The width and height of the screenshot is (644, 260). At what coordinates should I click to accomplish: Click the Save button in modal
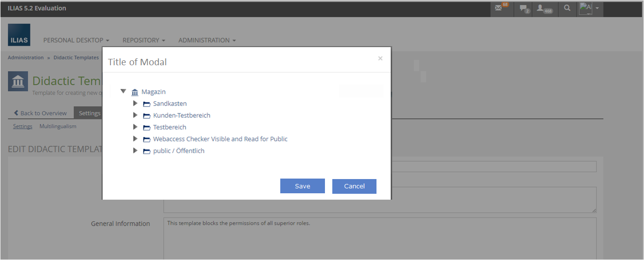coord(302,186)
